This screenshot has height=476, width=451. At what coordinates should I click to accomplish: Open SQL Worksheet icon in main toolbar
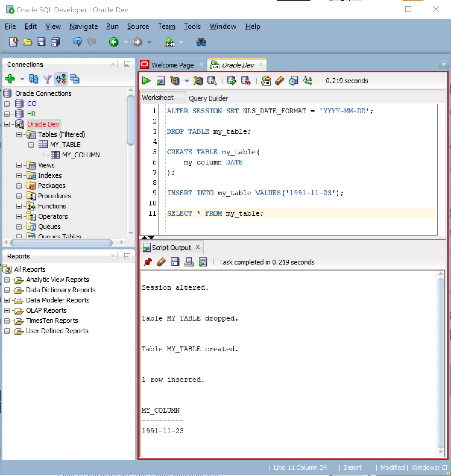pos(169,42)
